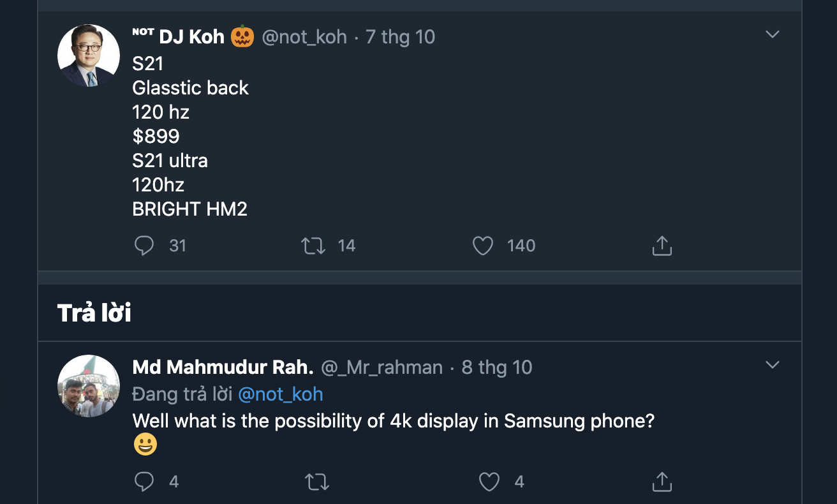Visit the gray @not_koh handle beside DJ Koh
Screen dimensions: 837x504
pos(304,37)
